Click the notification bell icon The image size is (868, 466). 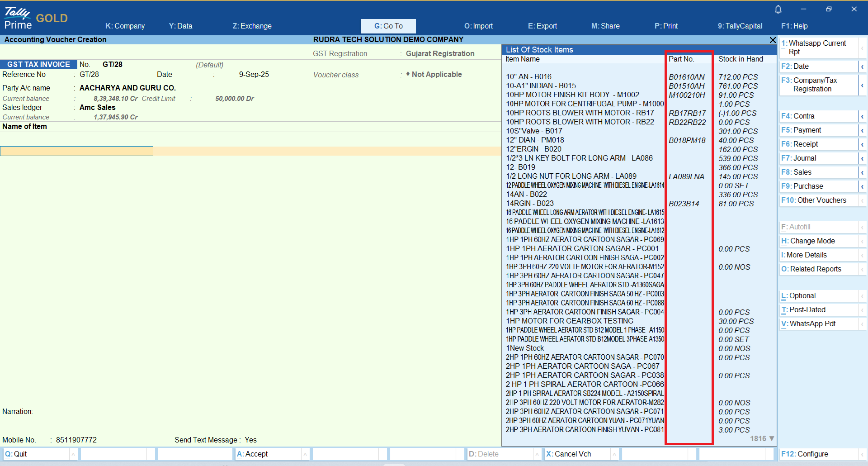click(778, 9)
